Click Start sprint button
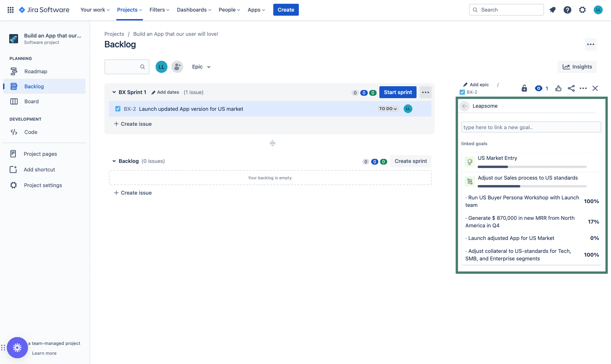The width and height of the screenshot is (611, 364). pos(398,92)
